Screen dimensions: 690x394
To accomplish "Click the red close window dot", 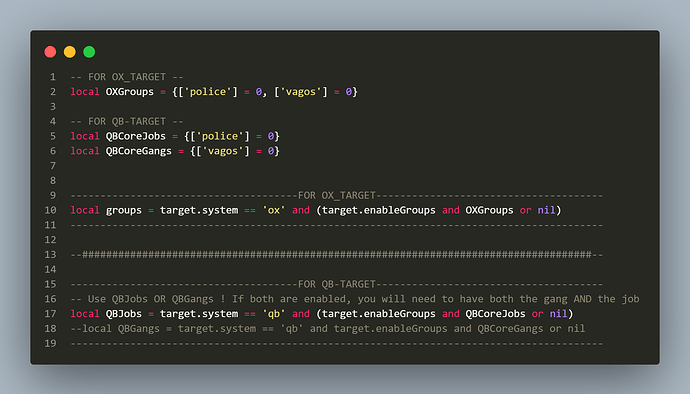I will (50, 52).
